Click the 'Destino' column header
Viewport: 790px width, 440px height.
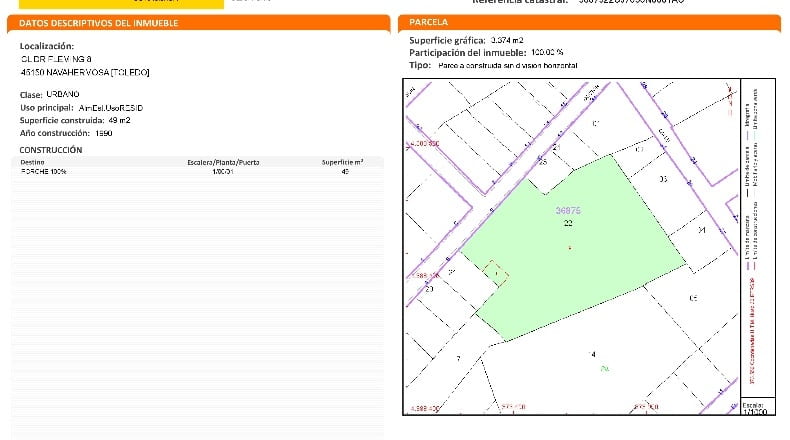(x=32, y=162)
